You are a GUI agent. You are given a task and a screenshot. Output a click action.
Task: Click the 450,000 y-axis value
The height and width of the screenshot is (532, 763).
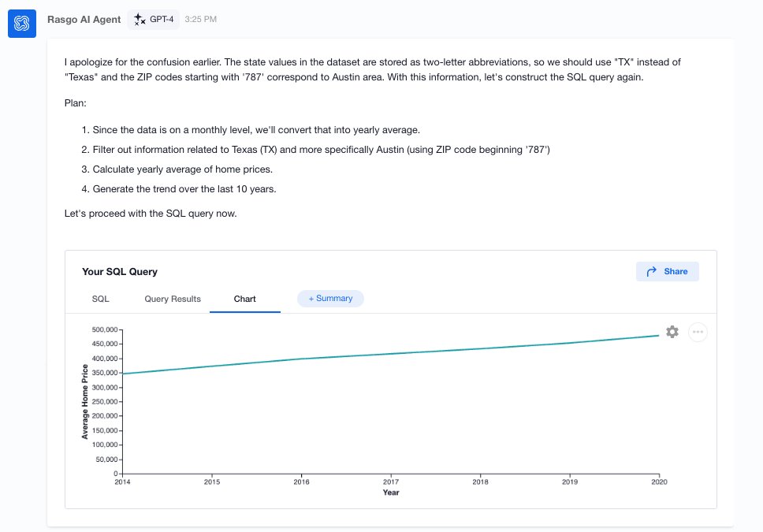click(105, 344)
